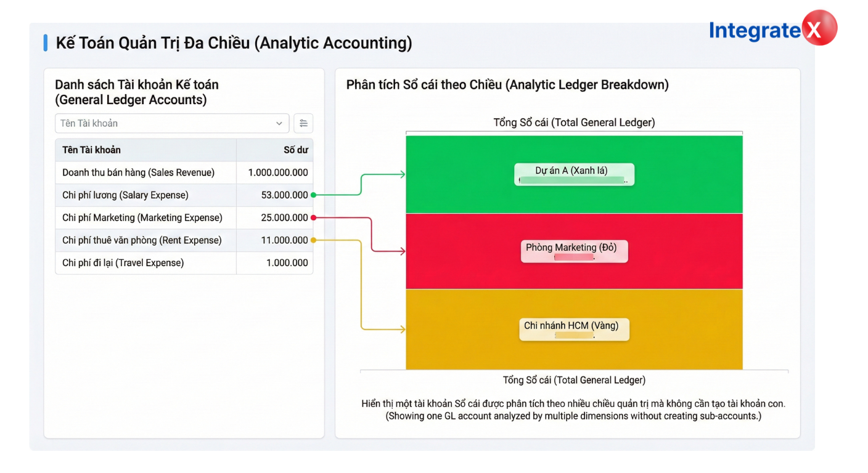Select the Chi phí lương account row
Viewport: 868px width, 473px height.
[x=126, y=195]
